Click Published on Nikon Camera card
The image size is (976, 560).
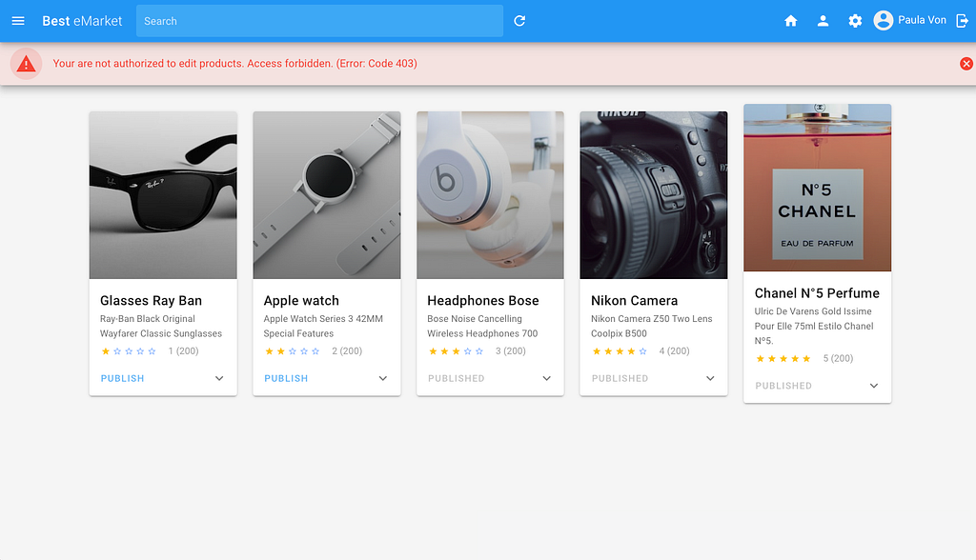coord(620,378)
